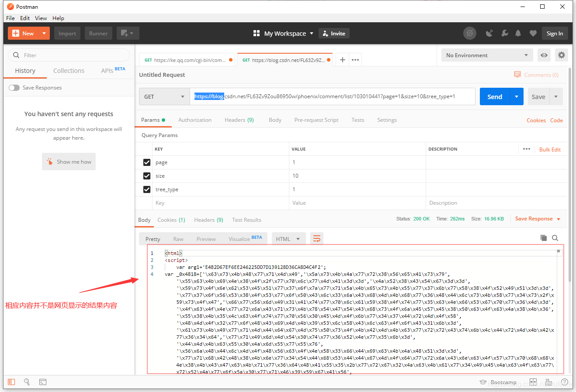Switch to the APIs tab
This screenshot has width=576, height=392.
pos(113,70)
